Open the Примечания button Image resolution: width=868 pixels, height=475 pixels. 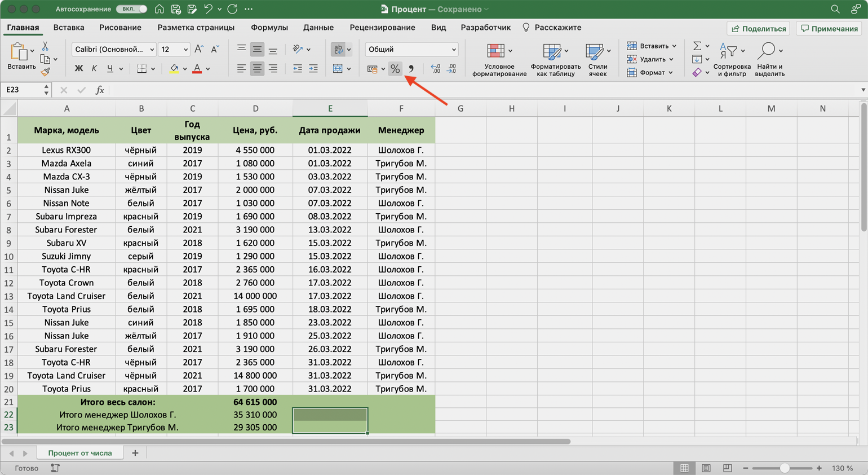click(x=829, y=28)
